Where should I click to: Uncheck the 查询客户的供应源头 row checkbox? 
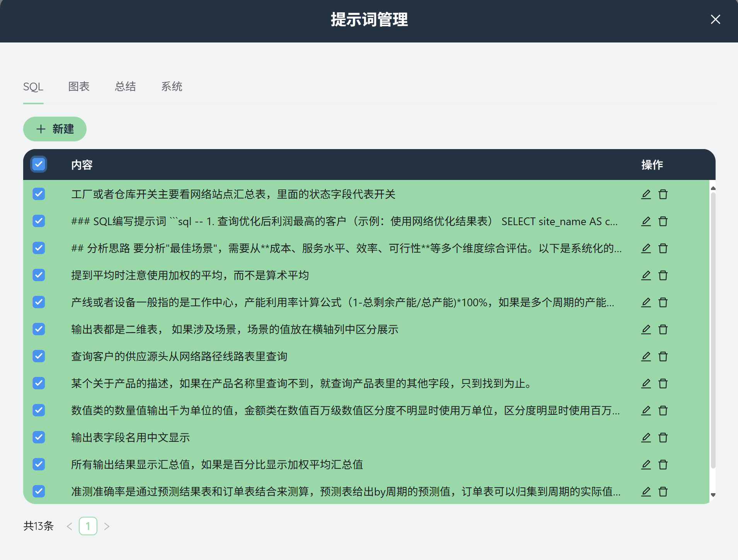(39, 356)
